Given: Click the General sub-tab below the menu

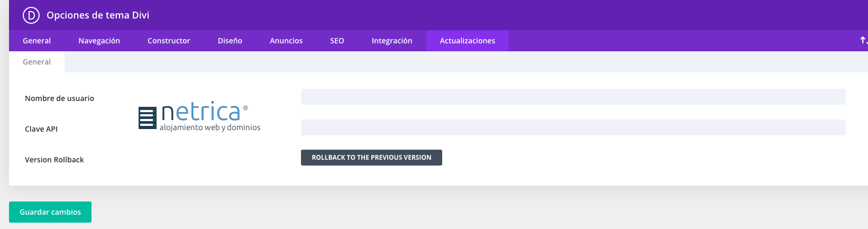Looking at the screenshot, I should pos(36,62).
